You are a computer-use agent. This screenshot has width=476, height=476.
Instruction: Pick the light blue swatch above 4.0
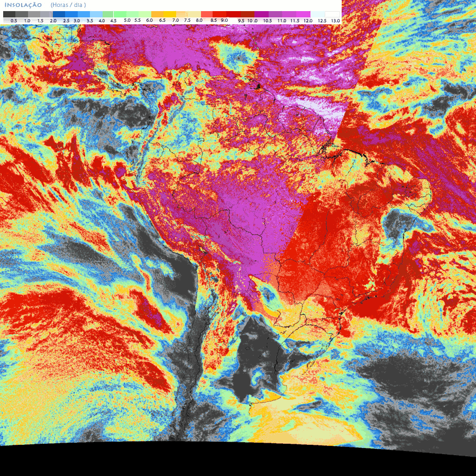point(96,14)
